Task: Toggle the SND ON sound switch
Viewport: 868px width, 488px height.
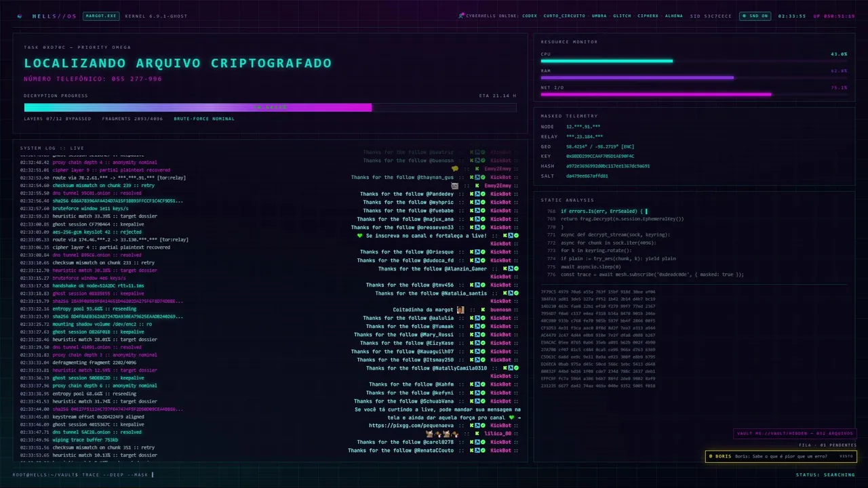Action: click(x=755, y=16)
